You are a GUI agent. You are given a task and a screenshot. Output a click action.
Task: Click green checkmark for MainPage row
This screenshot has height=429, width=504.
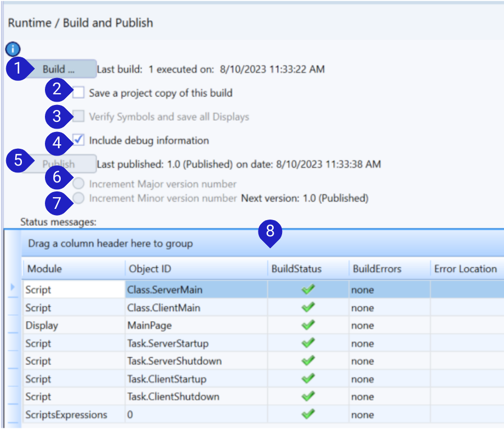(308, 325)
